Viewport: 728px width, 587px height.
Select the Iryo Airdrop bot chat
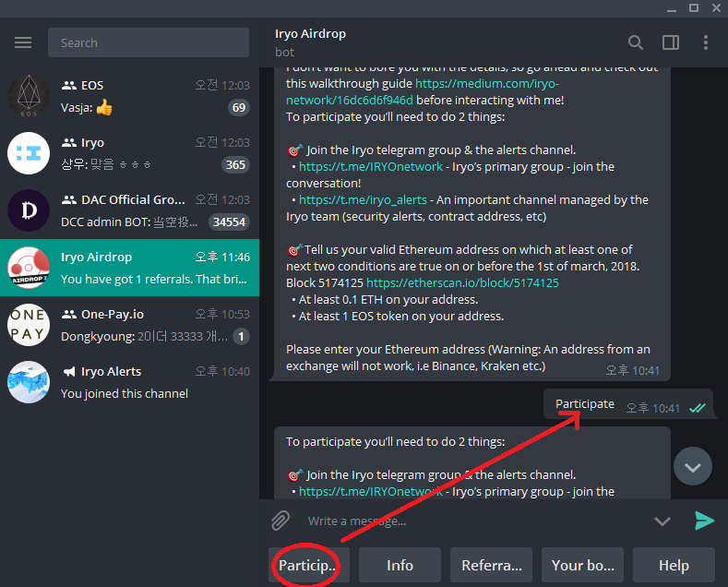pos(129,268)
